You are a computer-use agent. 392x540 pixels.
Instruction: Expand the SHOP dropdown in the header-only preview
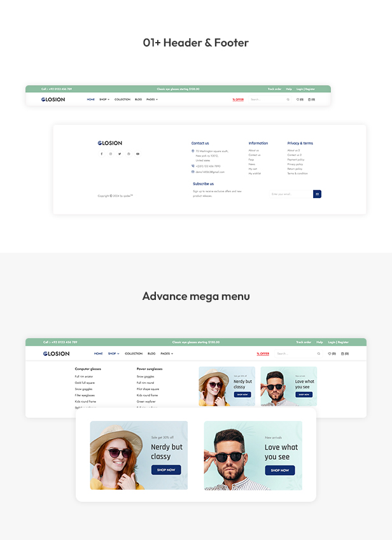(104, 99)
